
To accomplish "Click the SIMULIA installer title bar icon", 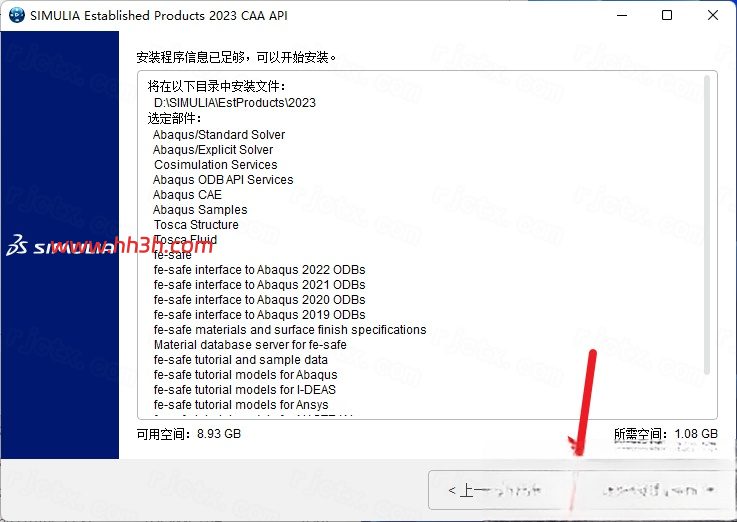I will click(x=17, y=15).
